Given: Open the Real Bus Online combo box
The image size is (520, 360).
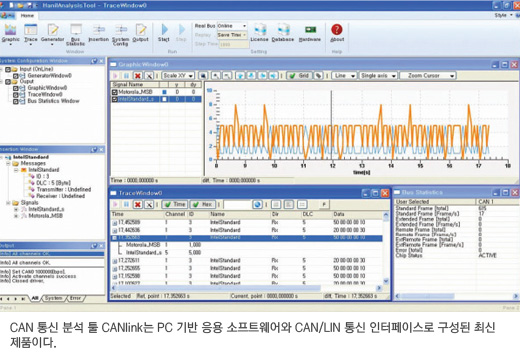Looking at the screenshot, I should pos(232,26).
